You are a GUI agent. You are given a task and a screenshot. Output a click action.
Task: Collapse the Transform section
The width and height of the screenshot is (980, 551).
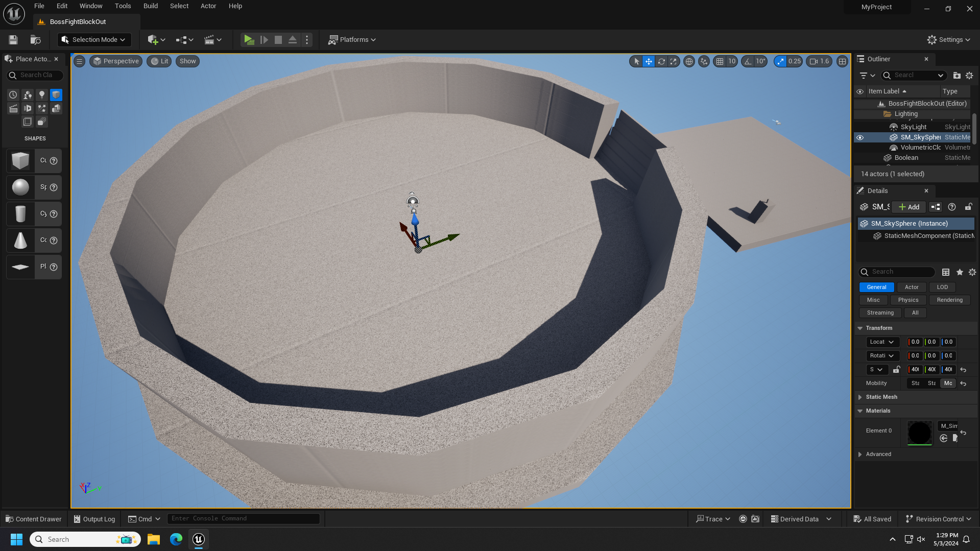tap(860, 328)
